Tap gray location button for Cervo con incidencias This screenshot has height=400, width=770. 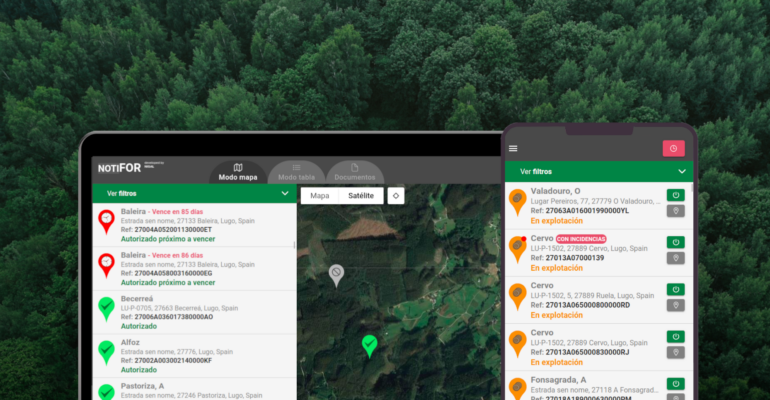(676, 258)
